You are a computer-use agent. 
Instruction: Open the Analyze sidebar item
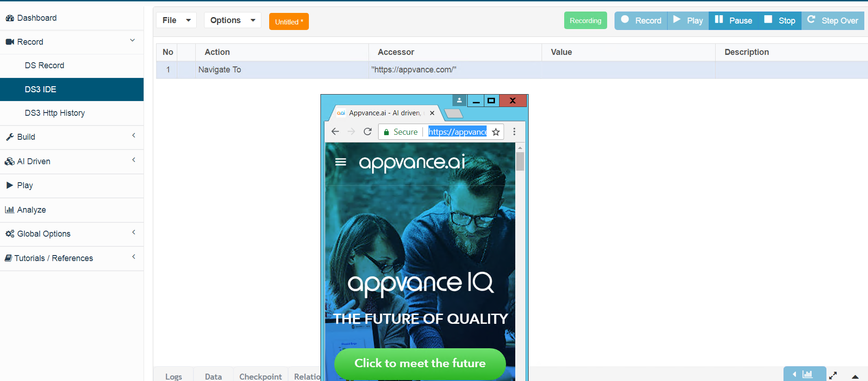tap(72, 210)
